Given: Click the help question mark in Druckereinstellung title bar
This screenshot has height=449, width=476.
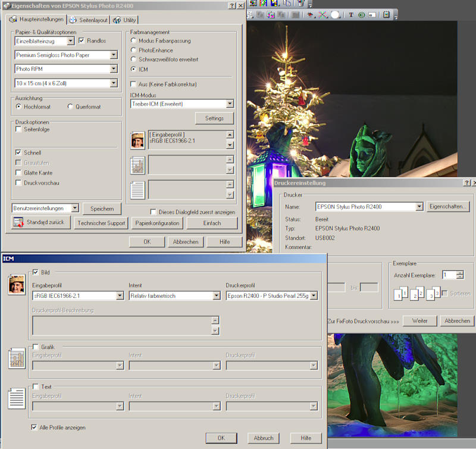Looking at the screenshot, I should coord(467,183).
